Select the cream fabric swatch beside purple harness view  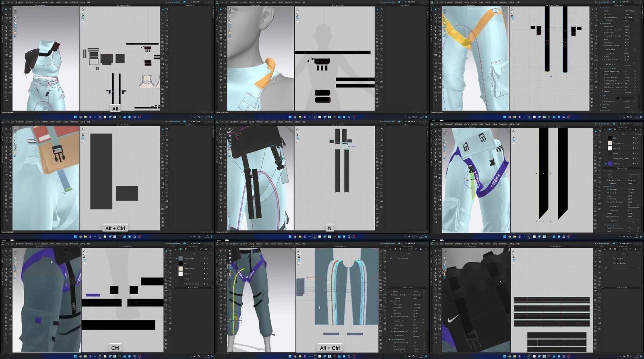(x=610, y=143)
